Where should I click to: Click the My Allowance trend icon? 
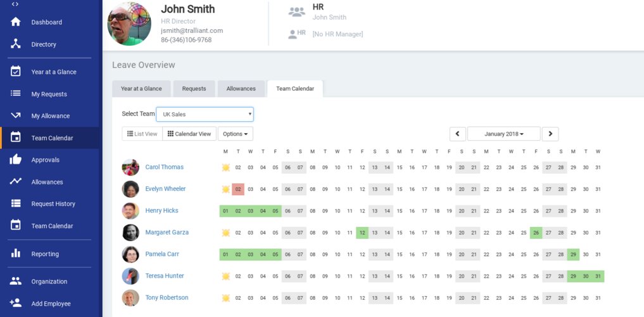click(x=16, y=116)
